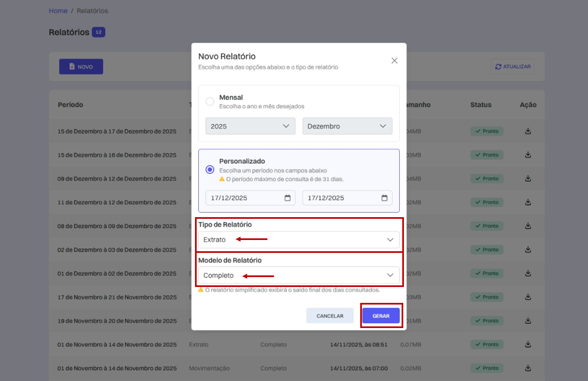This screenshot has width=588, height=381.
Task: Click the GERAR button
Action: click(381, 316)
